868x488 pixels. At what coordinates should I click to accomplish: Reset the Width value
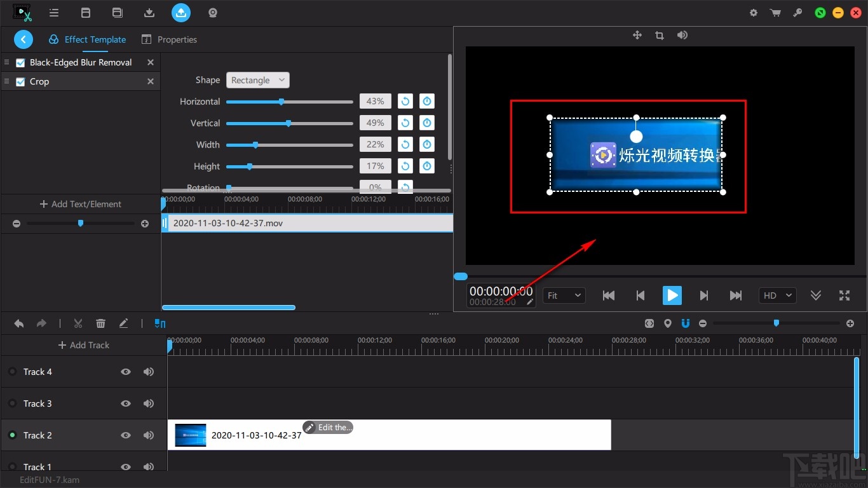click(x=405, y=144)
